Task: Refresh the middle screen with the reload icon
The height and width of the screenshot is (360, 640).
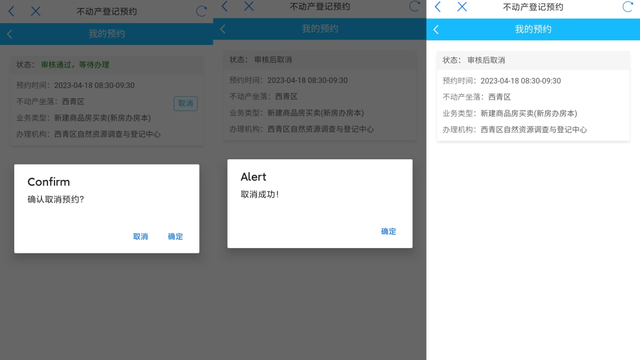Action: tap(414, 6)
